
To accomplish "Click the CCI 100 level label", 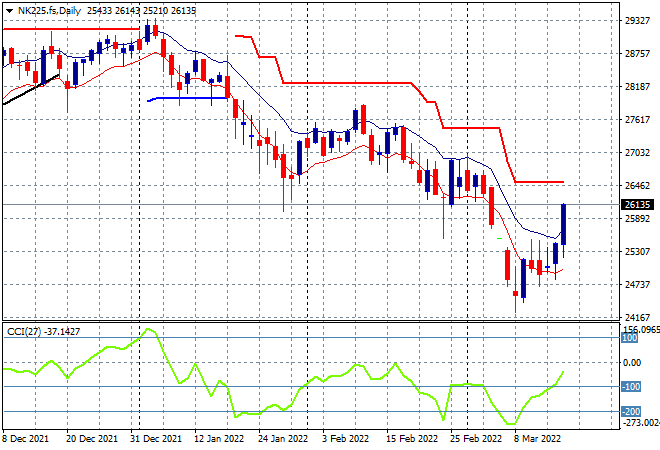I will 630,338.
